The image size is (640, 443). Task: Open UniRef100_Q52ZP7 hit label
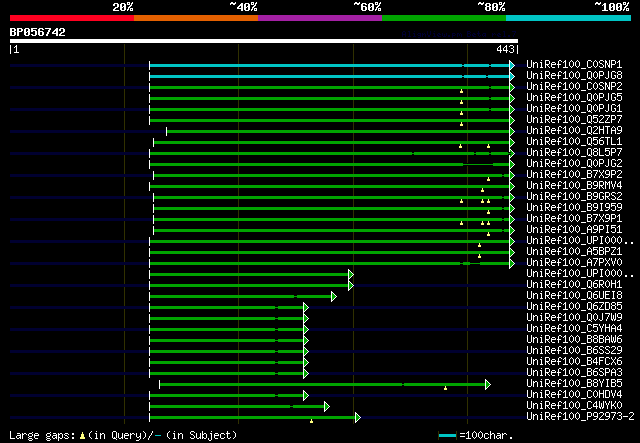pyautogui.click(x=574, y=120)
